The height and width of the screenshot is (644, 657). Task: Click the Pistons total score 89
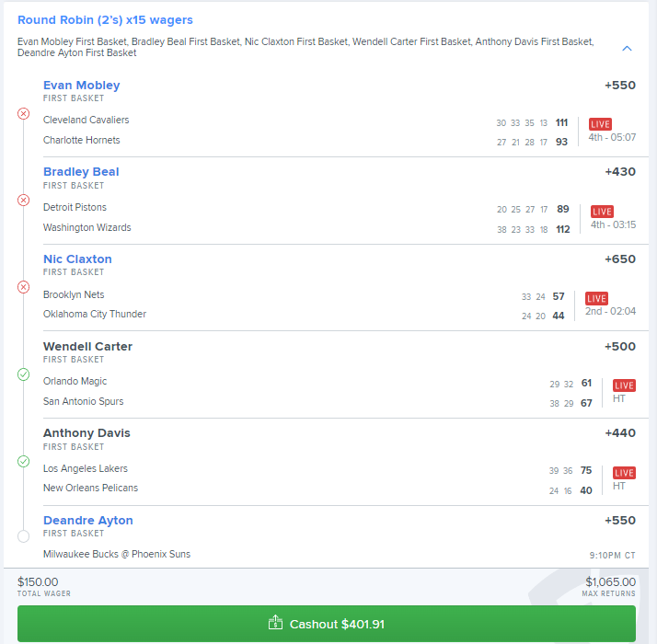point(563,209)
